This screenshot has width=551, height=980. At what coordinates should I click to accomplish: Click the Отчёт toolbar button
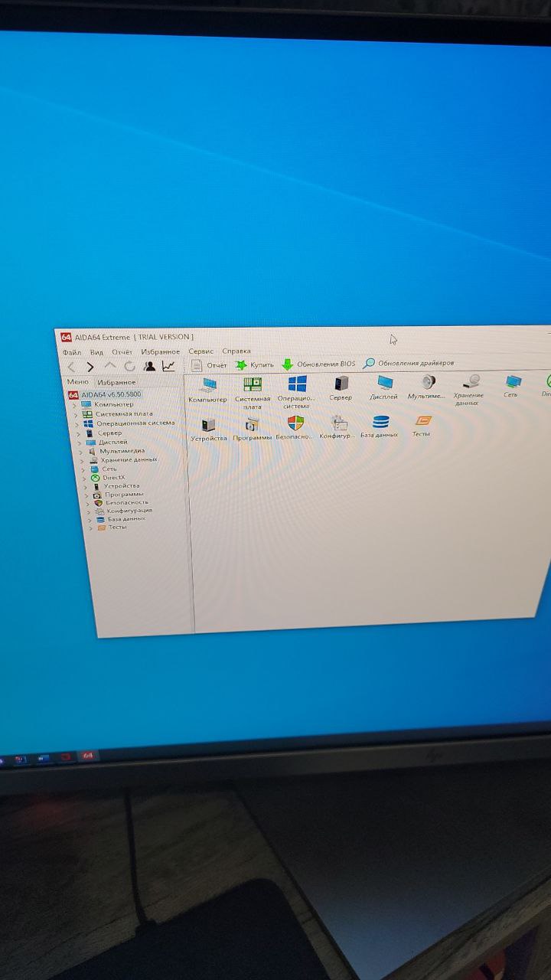209,365
